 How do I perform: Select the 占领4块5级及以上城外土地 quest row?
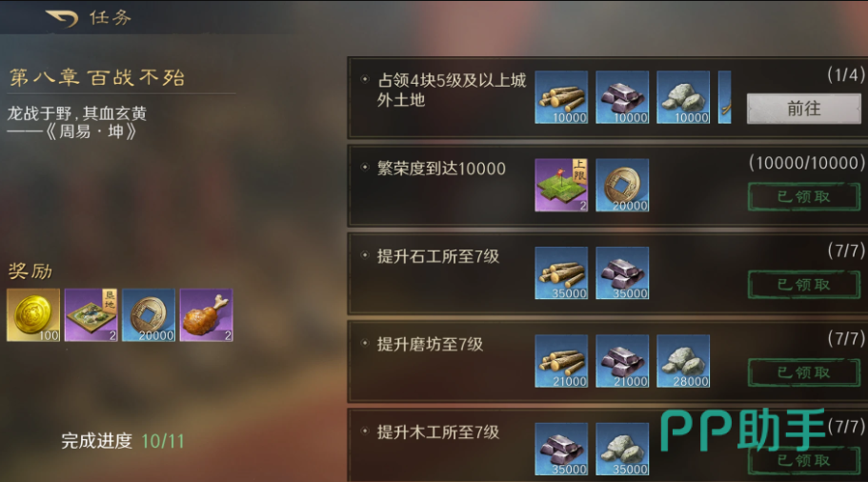(607, 97)
